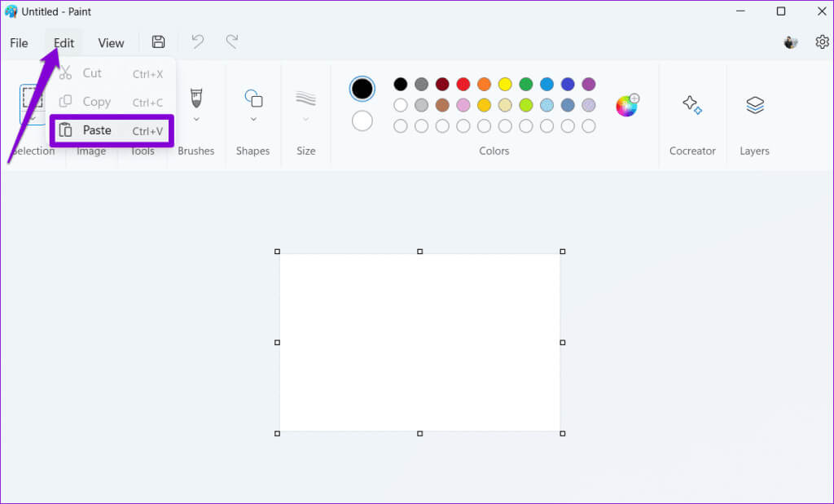Choose Paste from the Edit menu
Image resolution: width=834 pixels, height=504 pixels.
point(112,130)
